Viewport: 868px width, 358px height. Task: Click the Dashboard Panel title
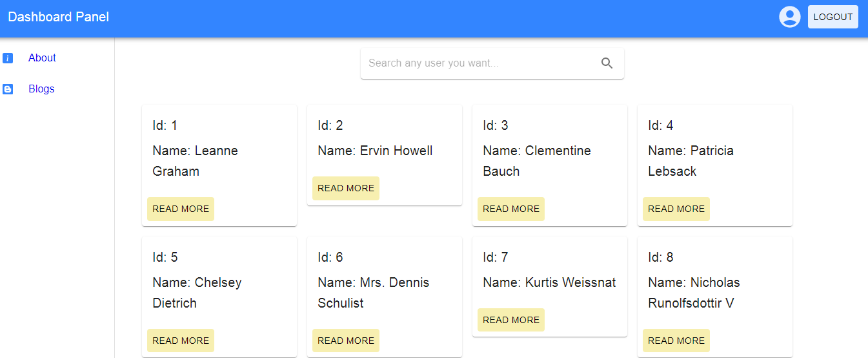click(x=58, y=17)
